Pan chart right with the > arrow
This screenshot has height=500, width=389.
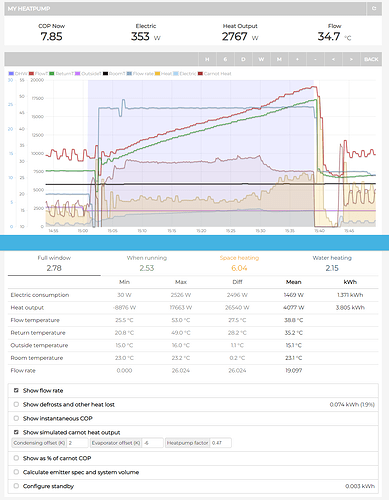351,59
